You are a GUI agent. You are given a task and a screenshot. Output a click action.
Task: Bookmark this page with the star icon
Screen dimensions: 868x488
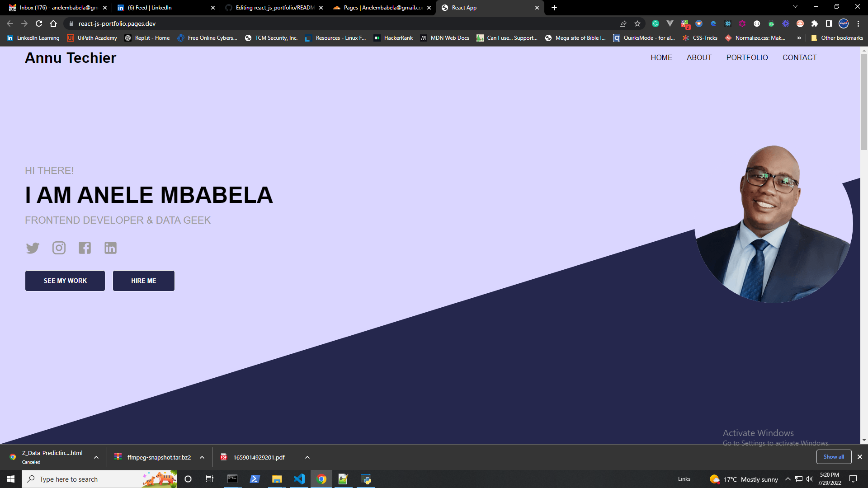(x=637, y=23)
